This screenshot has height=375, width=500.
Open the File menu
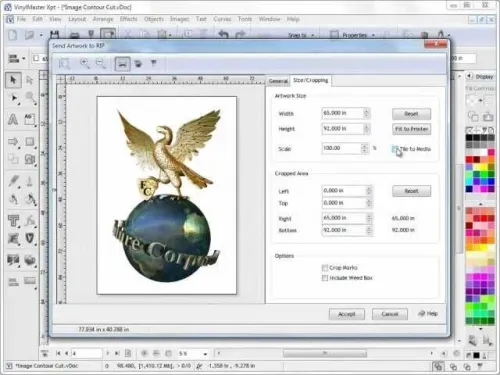coord(21,19)
